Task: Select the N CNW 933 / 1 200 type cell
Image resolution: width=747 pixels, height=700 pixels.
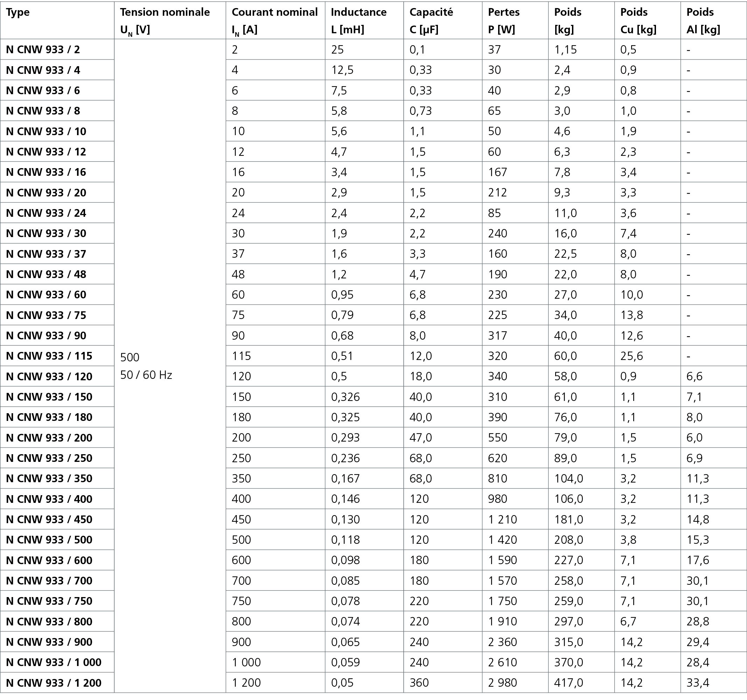Action: click(54, 683)
